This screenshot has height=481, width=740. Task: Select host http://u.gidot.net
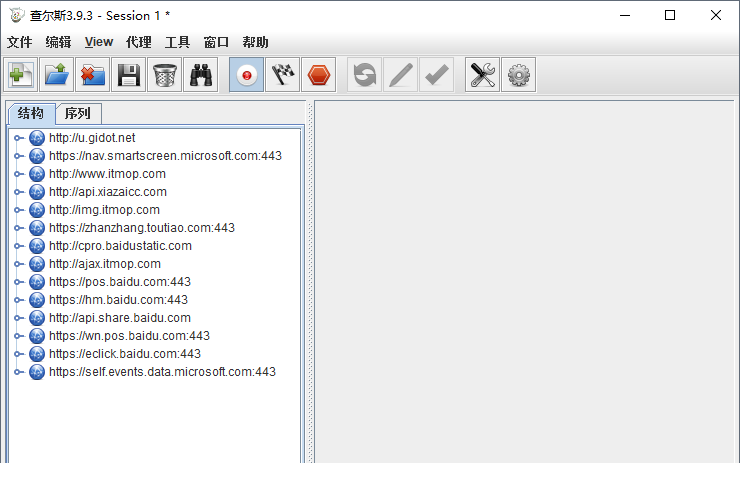pyautogui.click(x=92, y=138)
